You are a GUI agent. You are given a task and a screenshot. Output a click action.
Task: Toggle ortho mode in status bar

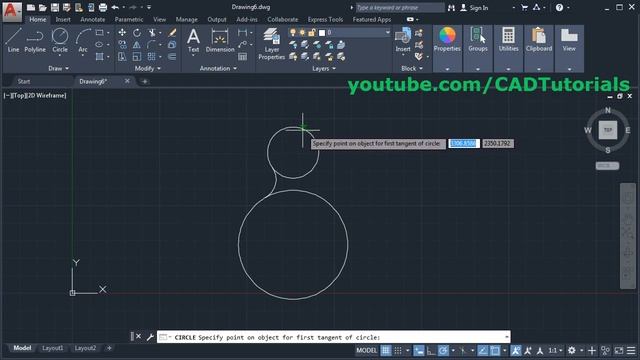431,350
